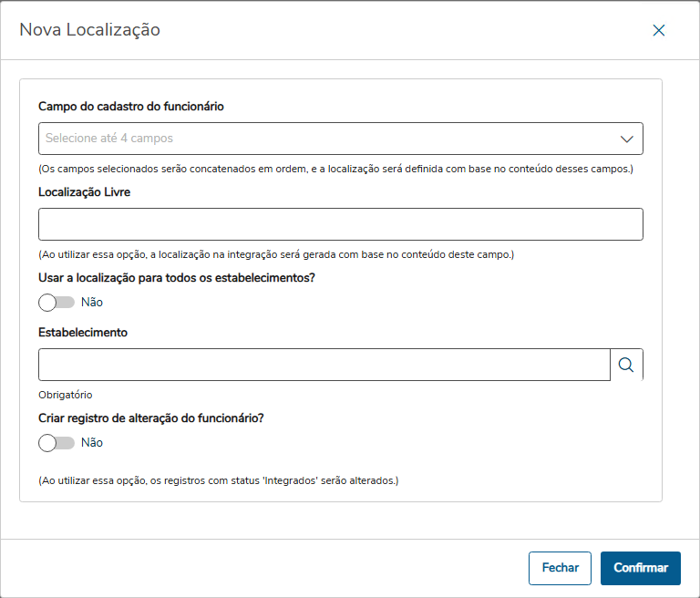Screen dimensions: 700x598
Task: Expand the employee field dropdown chevron
Action: 626,139
